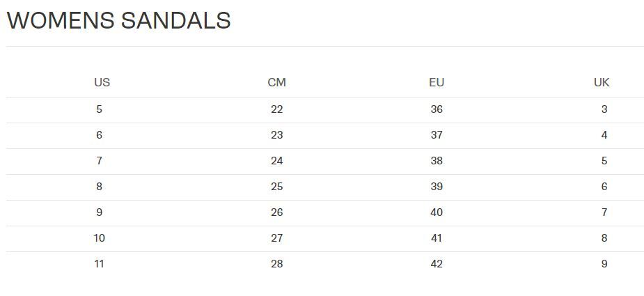Click UK size 3 cell
The width and height of the screenshot is (644, 296).
click(604, 109)
